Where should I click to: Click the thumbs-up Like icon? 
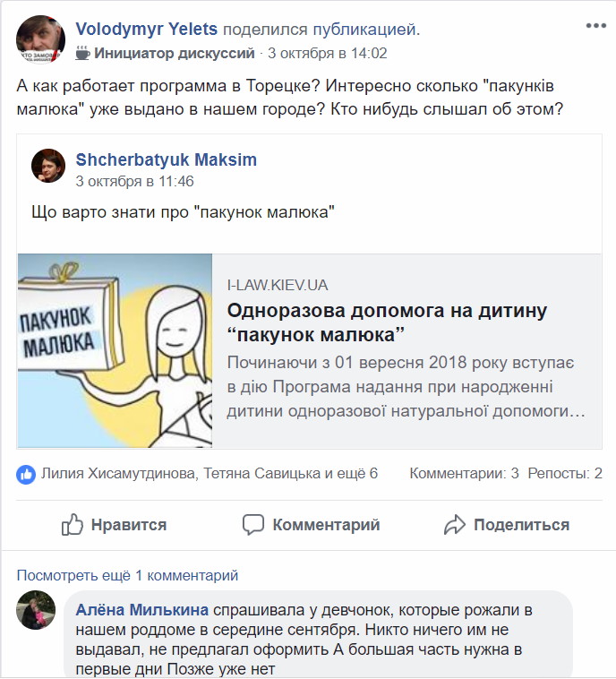point(72,524)
